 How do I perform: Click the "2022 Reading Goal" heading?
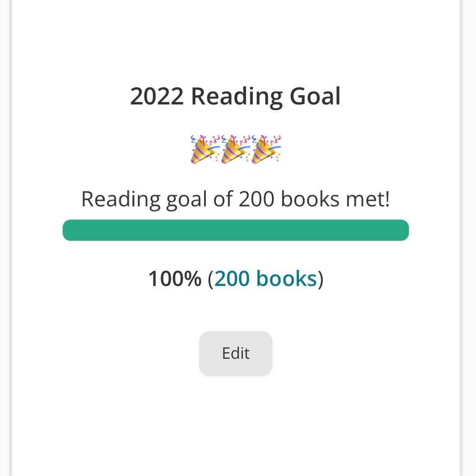[x=235, y=96]
